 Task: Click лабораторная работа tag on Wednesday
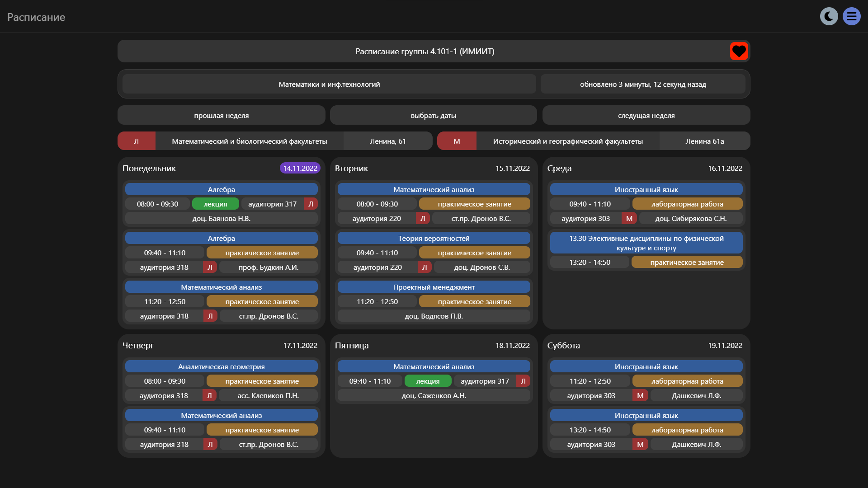pos(688,204)
